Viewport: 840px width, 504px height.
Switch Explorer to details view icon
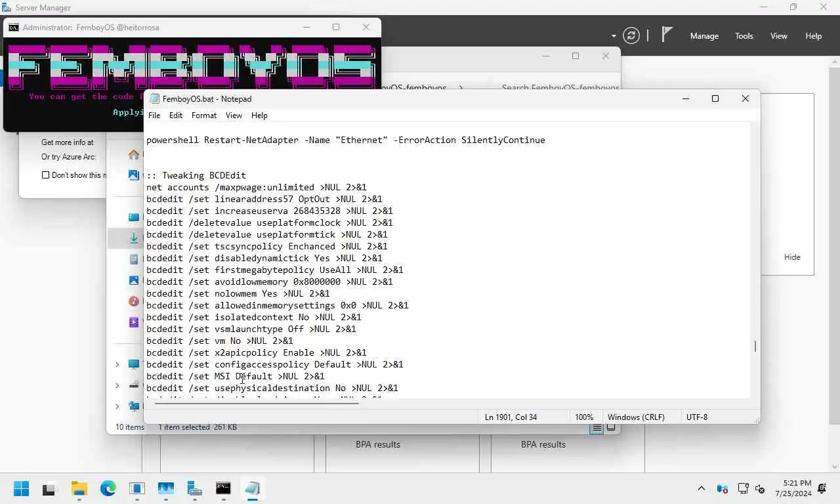pyautogui.click(x=597, y=428)
